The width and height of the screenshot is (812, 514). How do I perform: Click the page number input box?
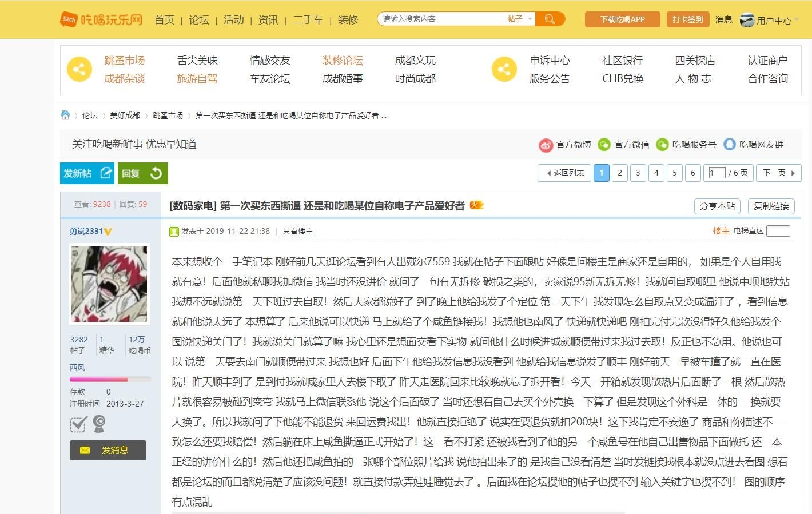[717, 173]
